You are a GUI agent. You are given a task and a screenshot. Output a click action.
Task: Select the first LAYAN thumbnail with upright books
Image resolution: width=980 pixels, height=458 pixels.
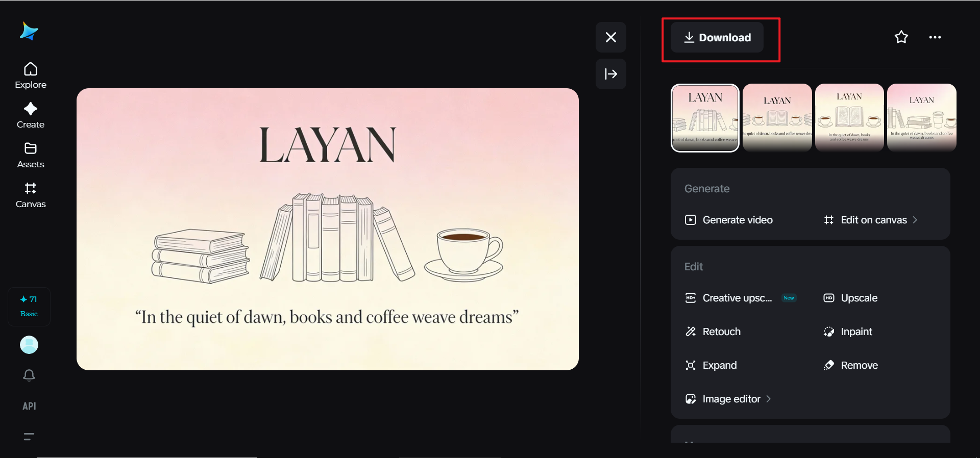705,118
